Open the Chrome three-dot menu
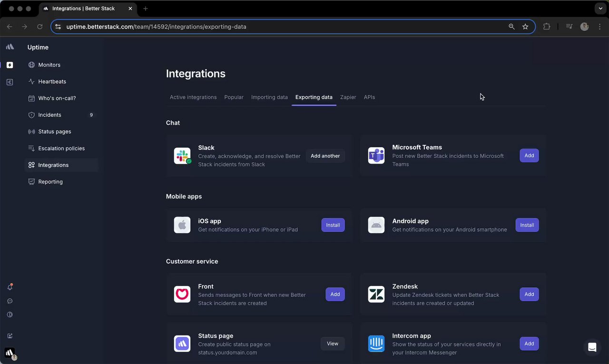 (599, 27)
